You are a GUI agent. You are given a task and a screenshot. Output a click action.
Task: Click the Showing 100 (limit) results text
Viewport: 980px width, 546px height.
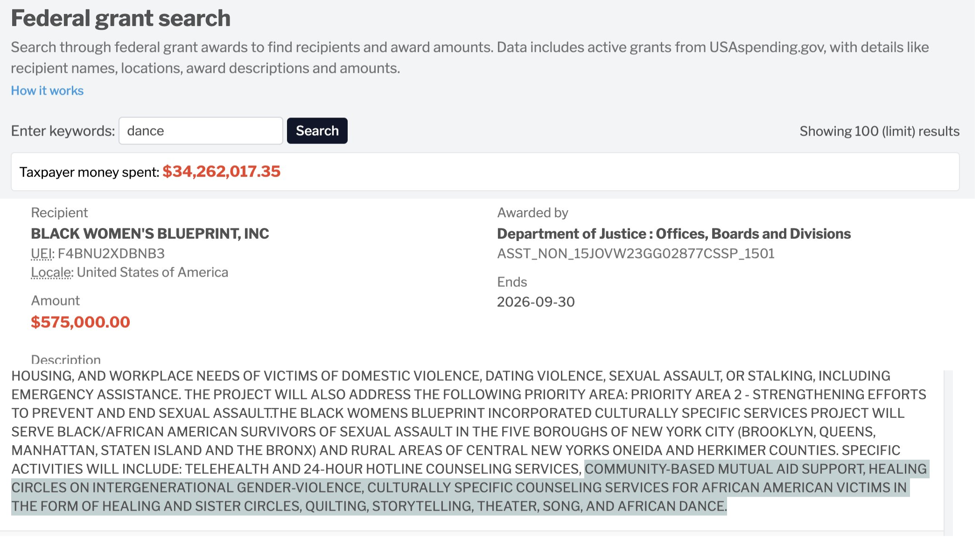pyautogui.click(x=879, y=131)
